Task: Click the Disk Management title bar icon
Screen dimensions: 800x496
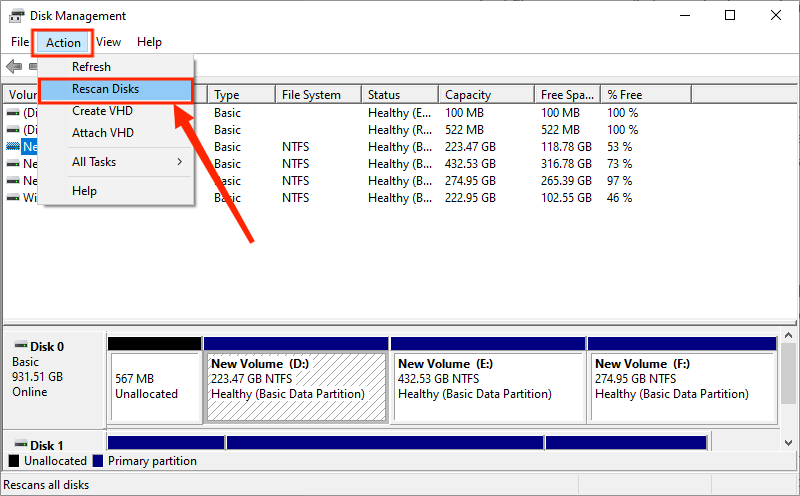Action: (17, 16)
